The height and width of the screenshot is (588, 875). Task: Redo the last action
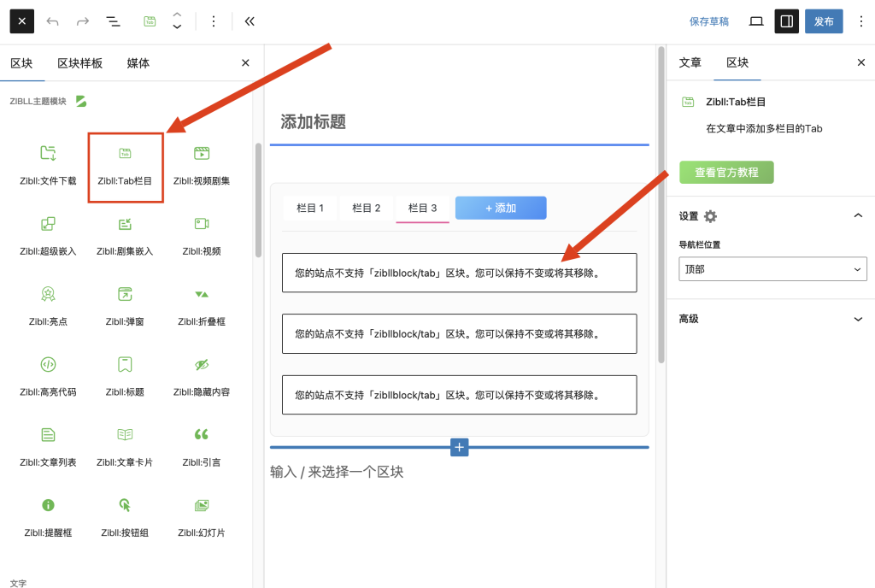point(83,21)
